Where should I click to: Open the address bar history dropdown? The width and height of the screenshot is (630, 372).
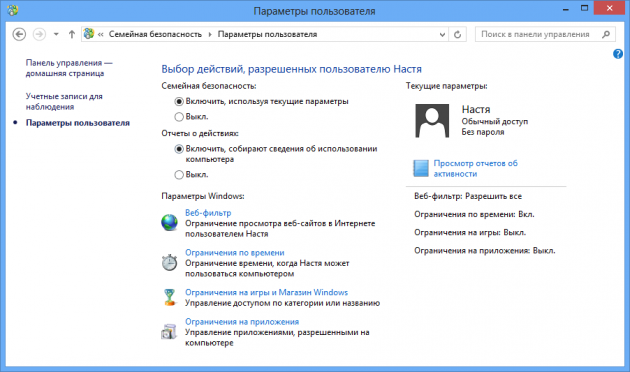pos(442,35)
